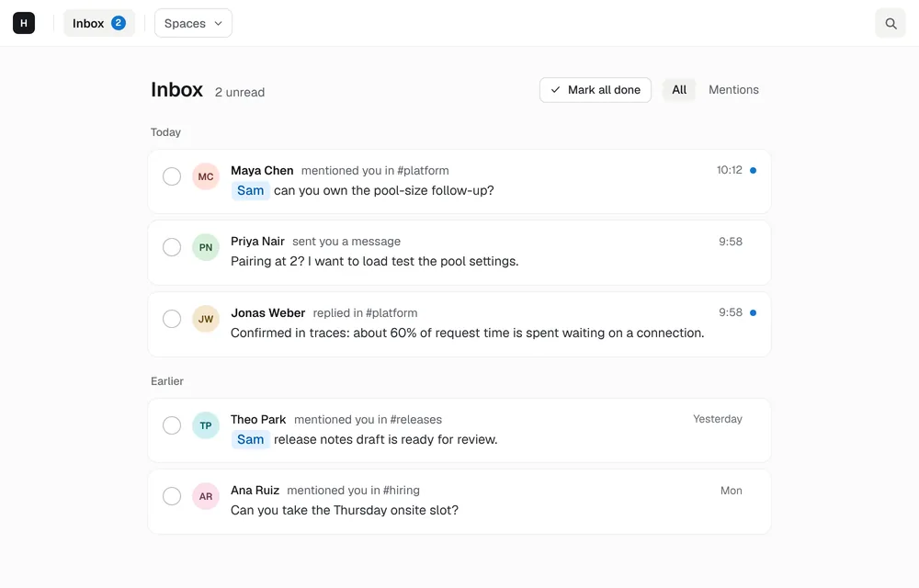Click the Priya Nair sender name
This screenshot has width=919, height=588.
(x=257, y=242)
